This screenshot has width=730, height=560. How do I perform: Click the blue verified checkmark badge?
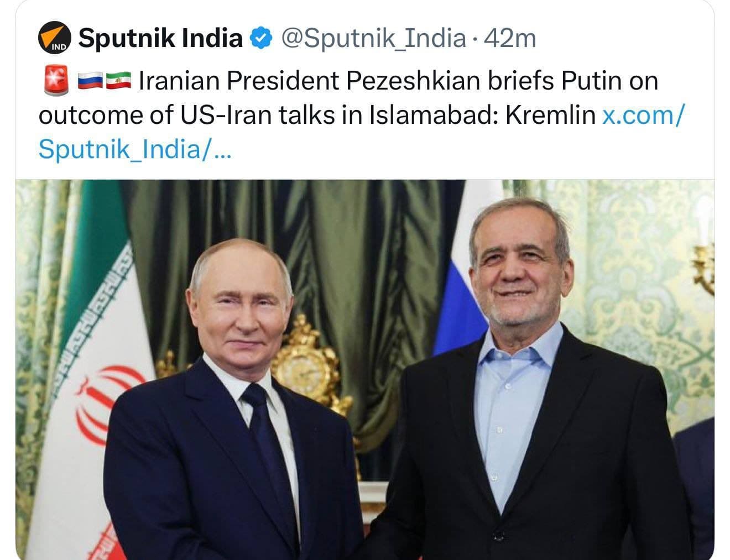pyautogui.click(x=260, y=37)
